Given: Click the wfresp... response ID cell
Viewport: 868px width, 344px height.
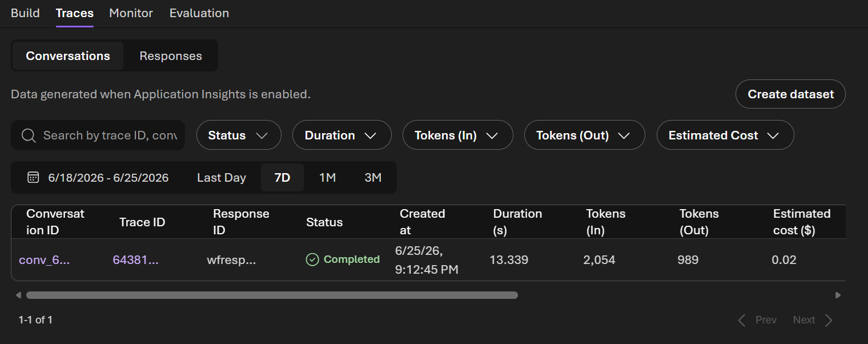Looking at the screenshot, I should click(231, 260).
